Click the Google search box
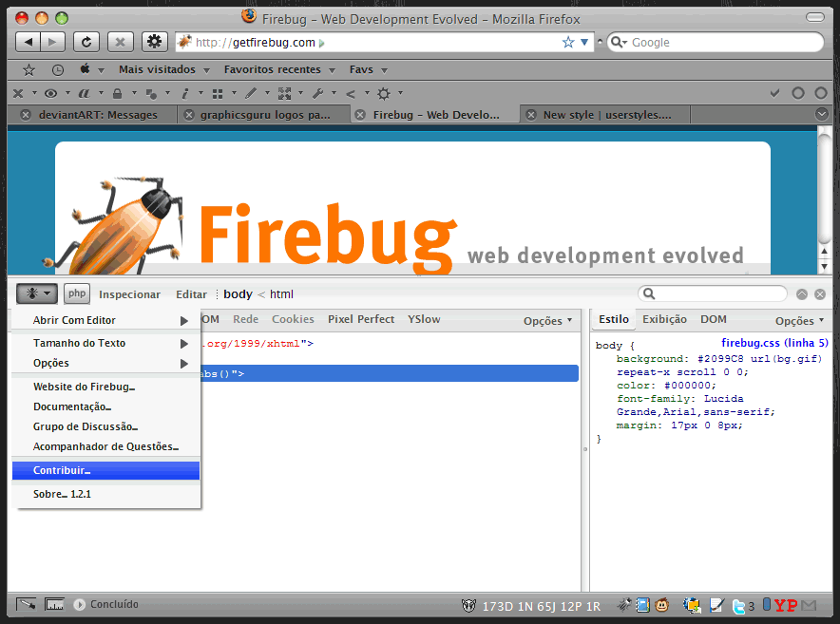 [x=716, y=43]
